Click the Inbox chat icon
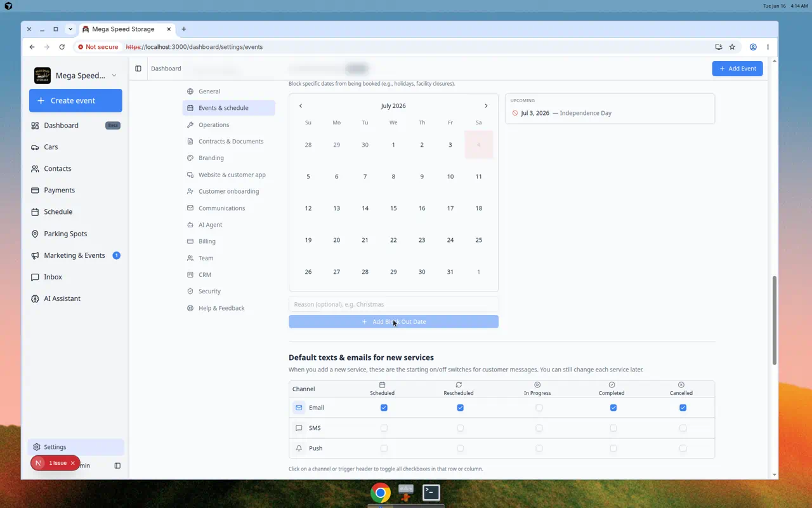Image resolution: width=812 pixels, height=508 pixels. (x=35, y=277)
